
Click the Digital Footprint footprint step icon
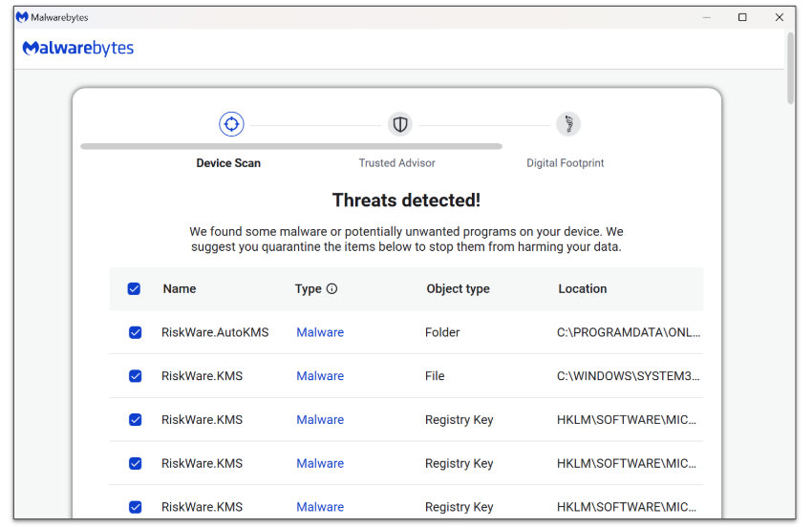[x=568, y=124]
